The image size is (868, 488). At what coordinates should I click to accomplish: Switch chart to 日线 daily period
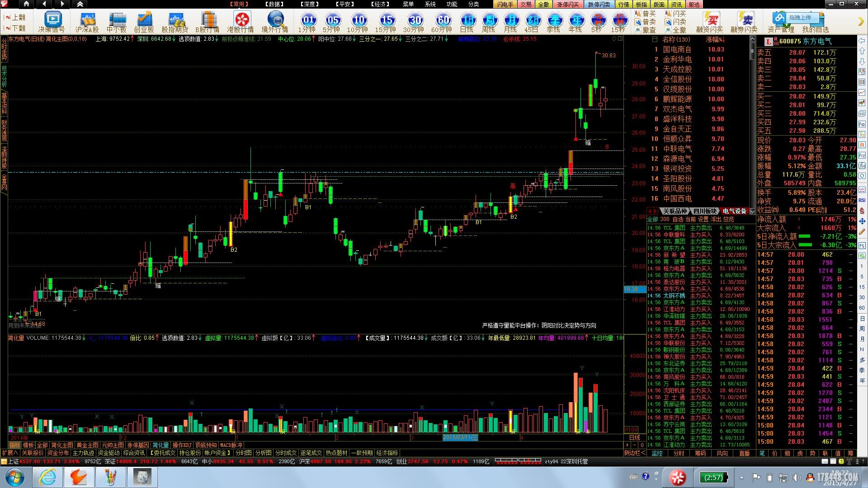click(x=467, y=22)
